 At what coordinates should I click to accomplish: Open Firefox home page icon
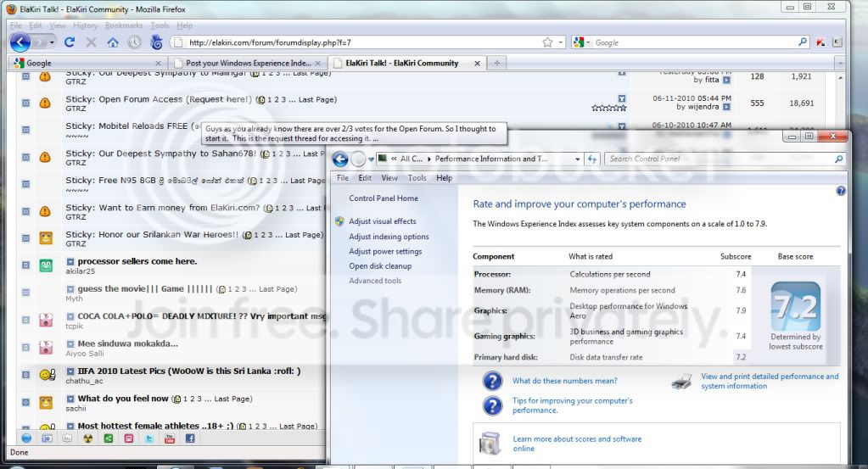[x=113, y=42]
